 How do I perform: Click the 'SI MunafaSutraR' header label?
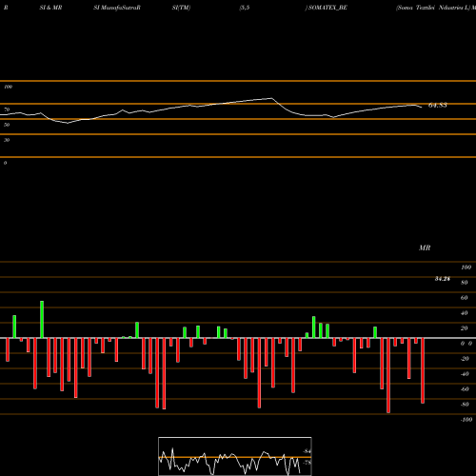(x=117, y=8)
